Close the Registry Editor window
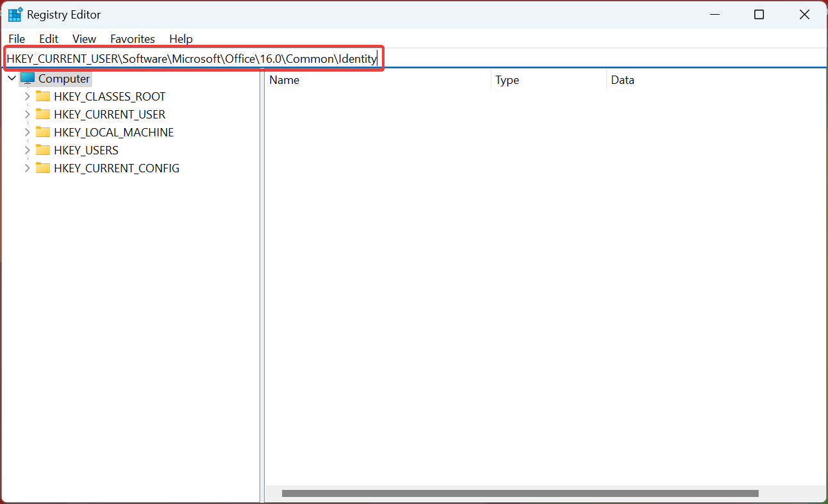Viewport: 828px width, 504px height. 804,15
